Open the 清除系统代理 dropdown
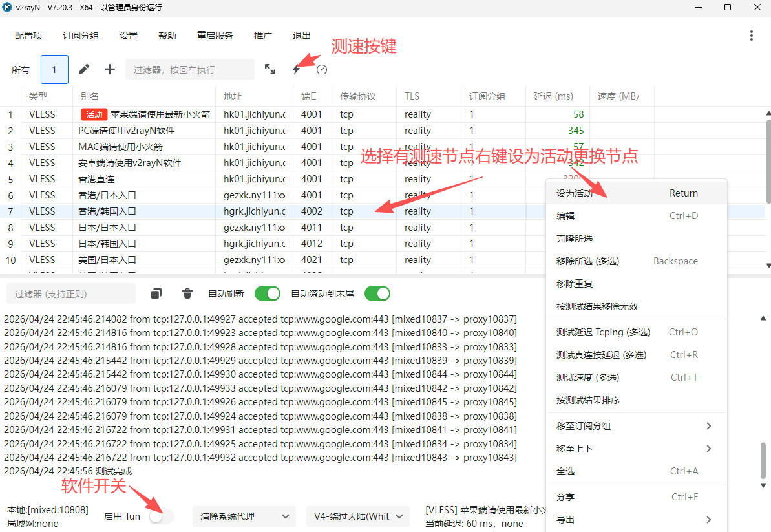This screenshot has width=771, height=532. tap(244, 516)
